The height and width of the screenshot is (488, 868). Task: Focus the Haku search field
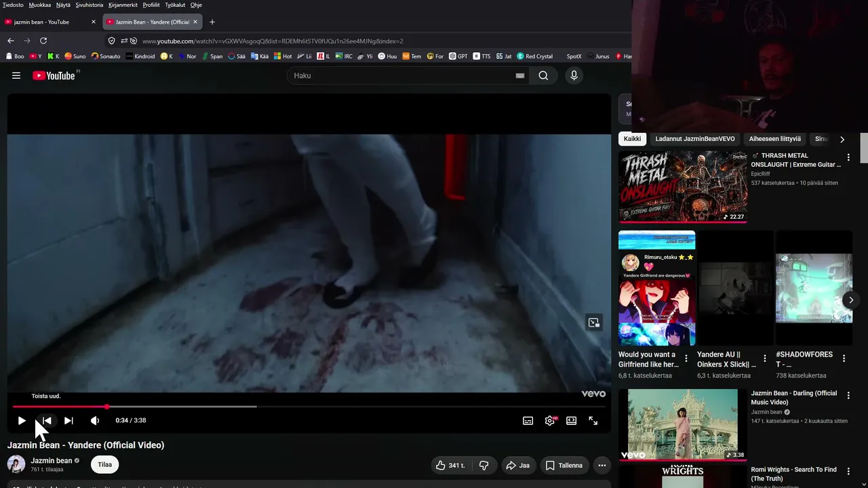(403, 76)
